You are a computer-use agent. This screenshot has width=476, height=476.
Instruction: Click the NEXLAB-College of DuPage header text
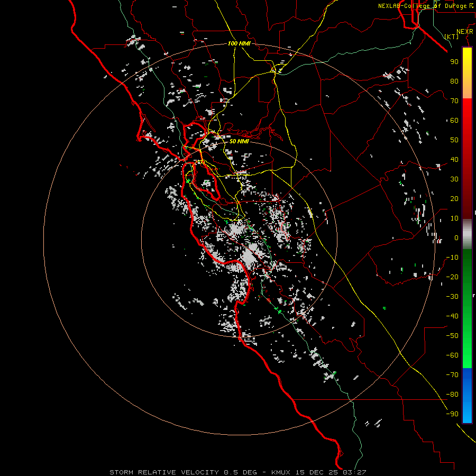coord(426,6)
